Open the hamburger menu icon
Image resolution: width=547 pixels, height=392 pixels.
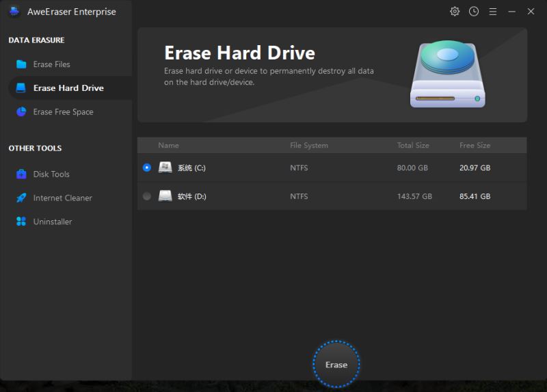492,12
